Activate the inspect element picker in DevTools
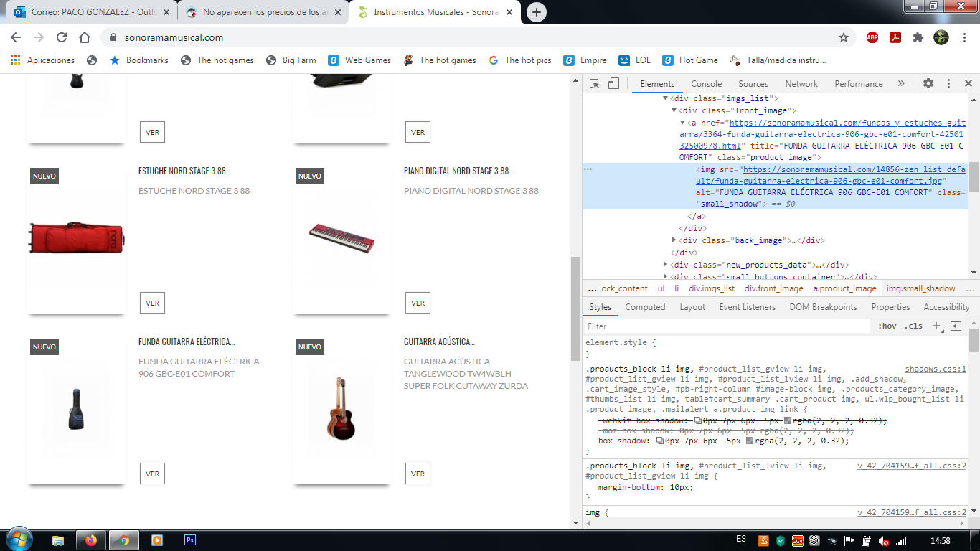Viewport: 980px width, 551px height. (x=595, y=84)
